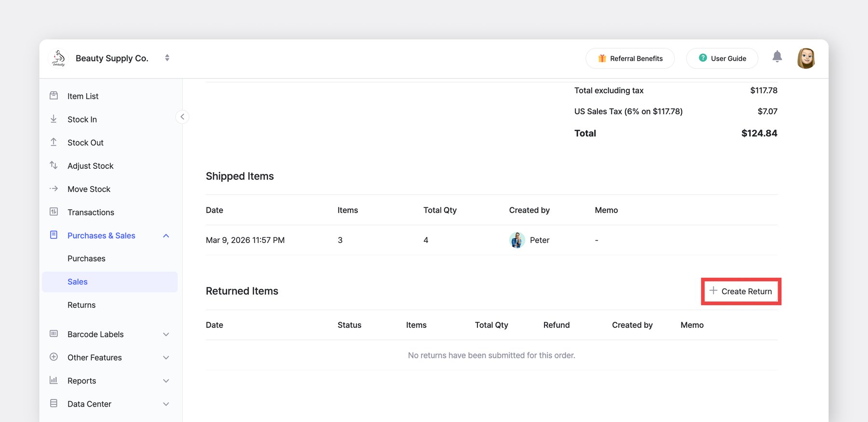The width and height of the screenshot is (868, 422).
Task: Expand the Barcode Labels menu
Action: 166,334
